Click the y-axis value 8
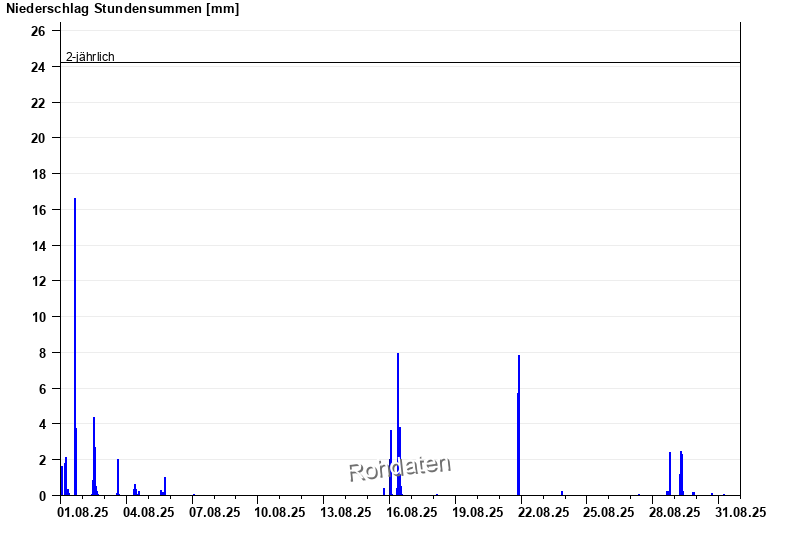This screenshot has height=550, width=800. [41, 353]
